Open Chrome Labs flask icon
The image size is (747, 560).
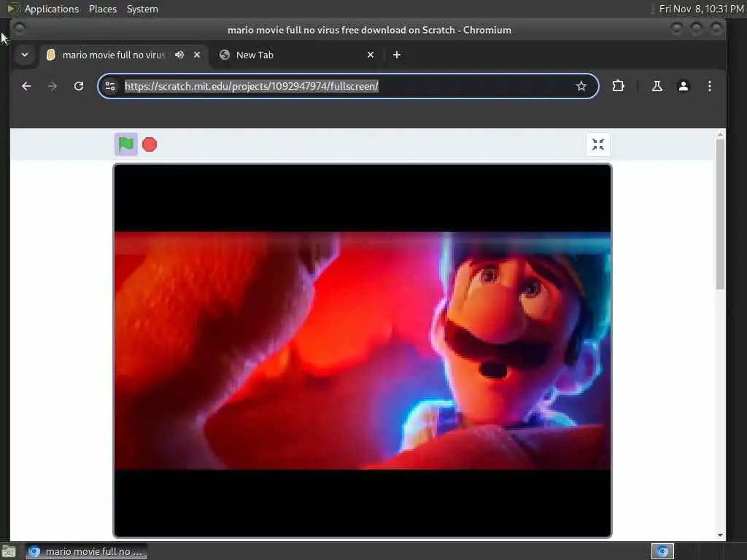657,86
